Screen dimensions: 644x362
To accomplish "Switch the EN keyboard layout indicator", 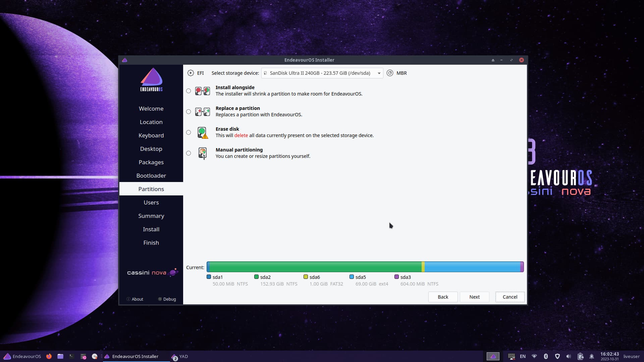I will (x=523, y=356).
